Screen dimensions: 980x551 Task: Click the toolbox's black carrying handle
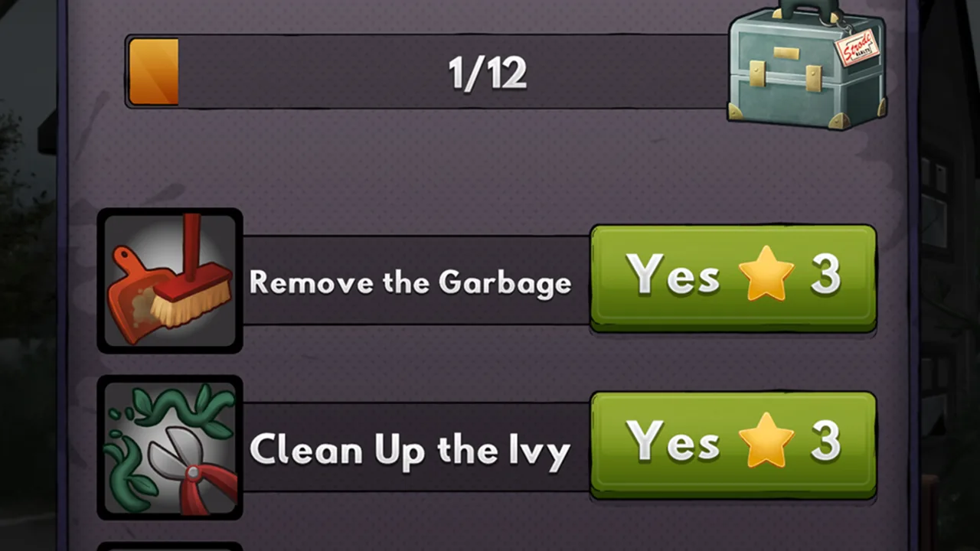point(807,11)
